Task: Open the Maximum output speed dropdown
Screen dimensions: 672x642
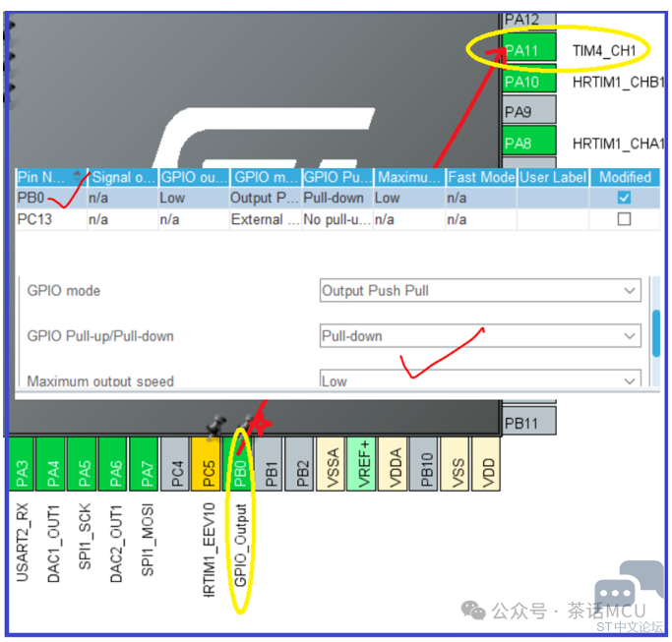Action: point(480,380)
